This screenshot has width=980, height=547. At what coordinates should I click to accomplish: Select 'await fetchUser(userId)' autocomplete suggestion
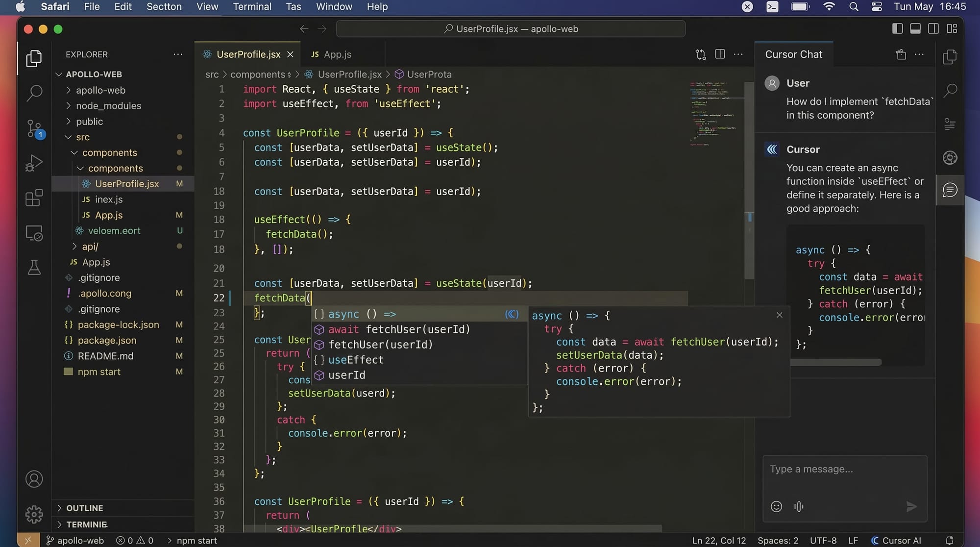[x=398, y=329]
